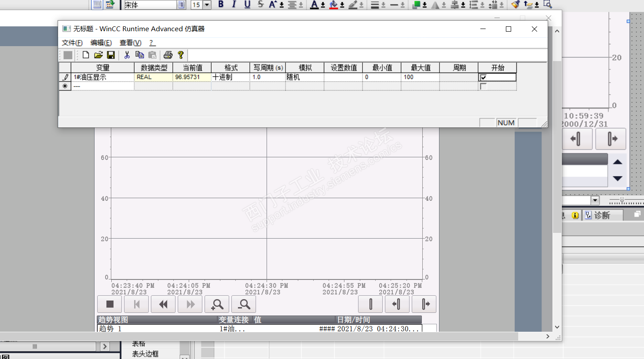Click the 设置数值 column header
The image size is (644, 359).
(x=344, y=68)
